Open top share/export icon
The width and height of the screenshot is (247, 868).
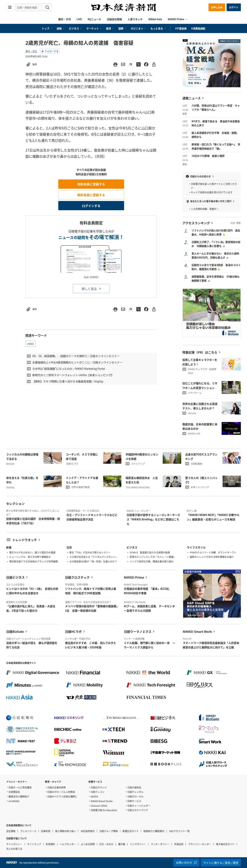click(154, 64)
